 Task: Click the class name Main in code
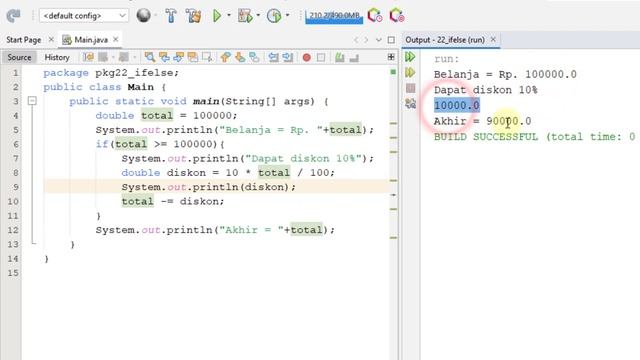coord(140,87)
